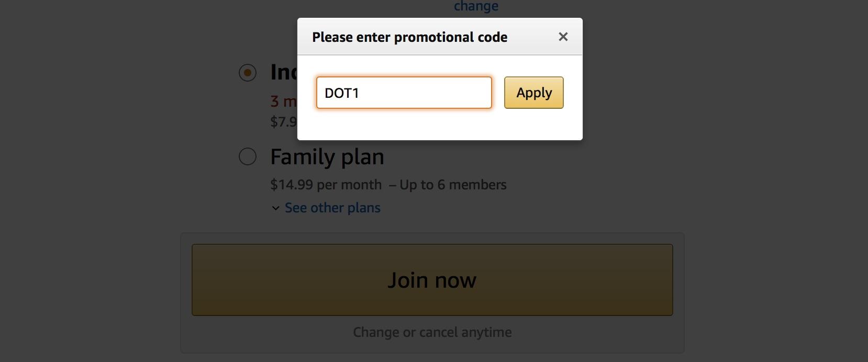Click the red promotional text under Individual plan

(283, 101)
